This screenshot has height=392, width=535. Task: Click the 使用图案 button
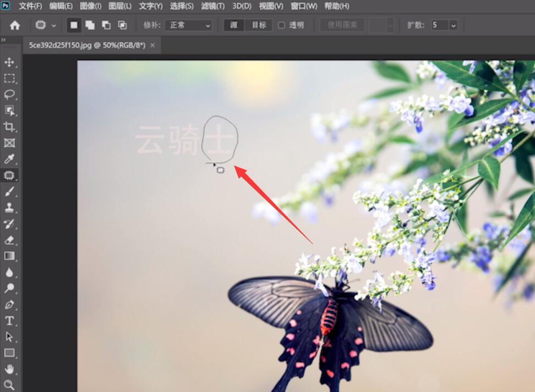pos(342,25)
